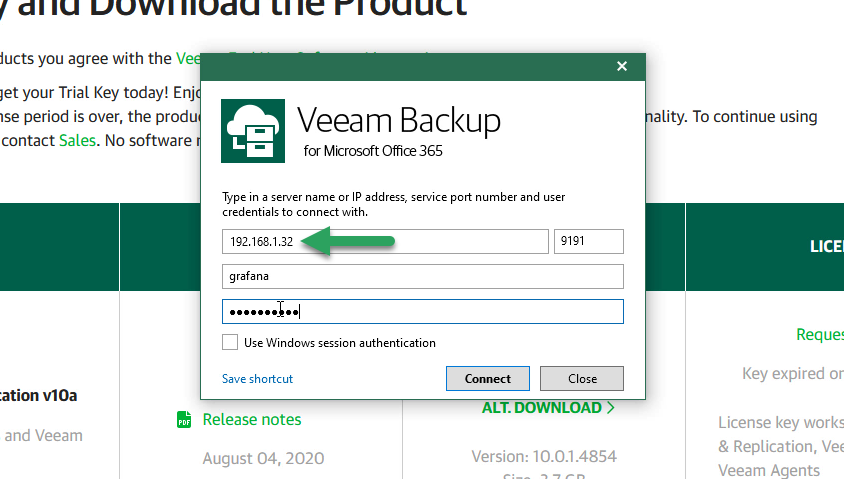Image resolution: width=844 pixels, height=479 pixels.
Task: Click the dialog's green title bar
Action: click(x=406, y=67)
